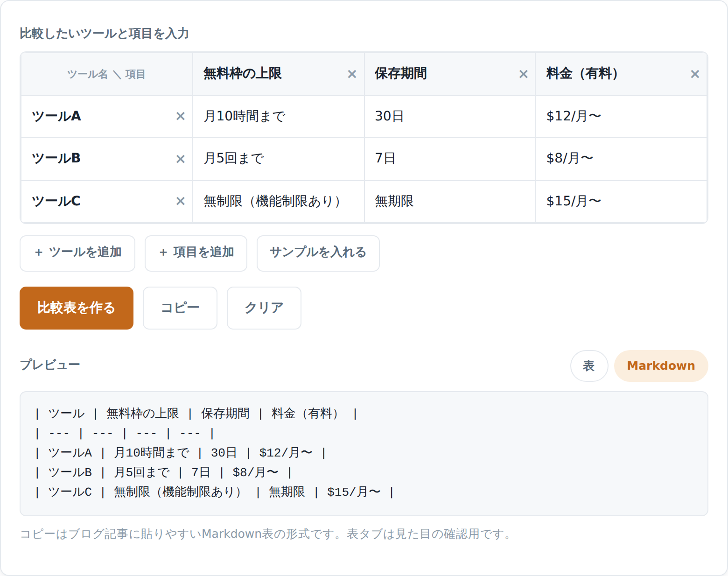Viewport: 728px width, 576px height.
Task: Click the Markdown preview line for ツールB
Action: tap(163, 472)
